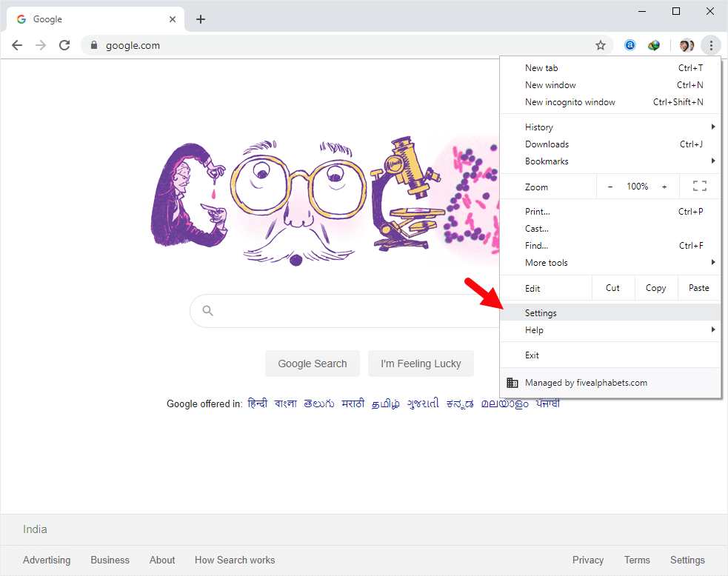The height and width of the screenshot is (576, 728).
Task: Click the three-dot Chrome menu button
Action: [x=711, y=45]
